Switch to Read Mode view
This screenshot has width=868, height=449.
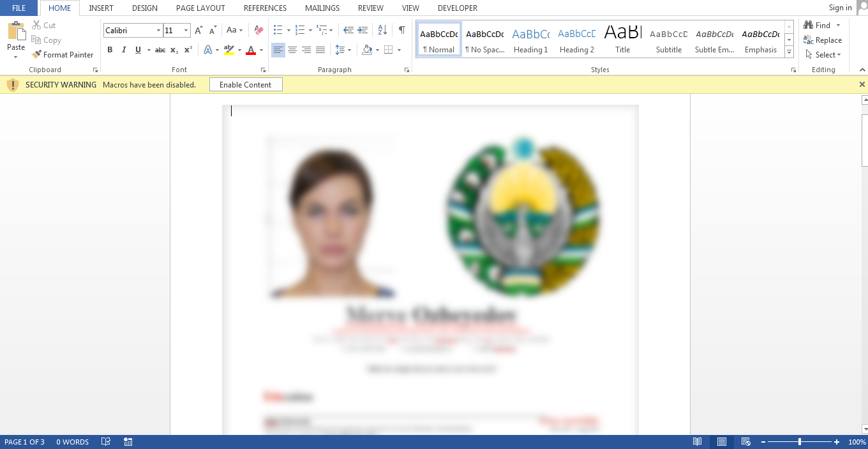[x=698, y=442]
